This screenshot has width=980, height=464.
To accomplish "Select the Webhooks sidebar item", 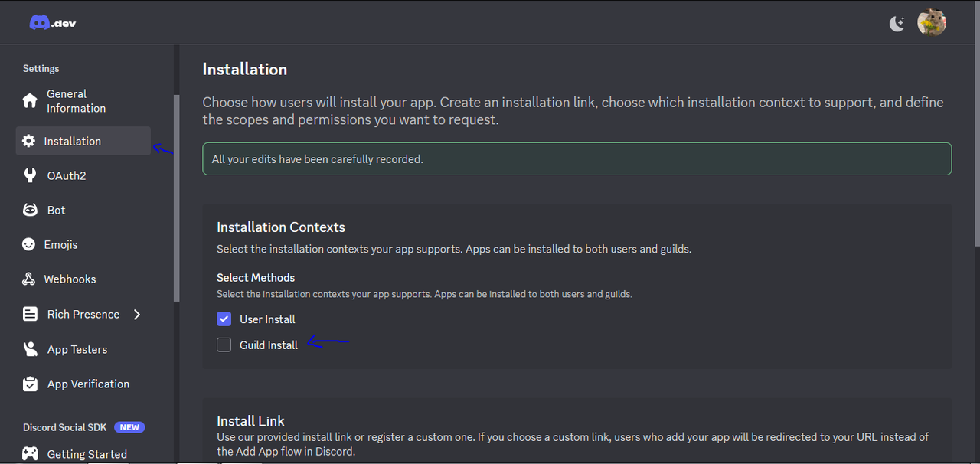I will click(x=83, y=279).
